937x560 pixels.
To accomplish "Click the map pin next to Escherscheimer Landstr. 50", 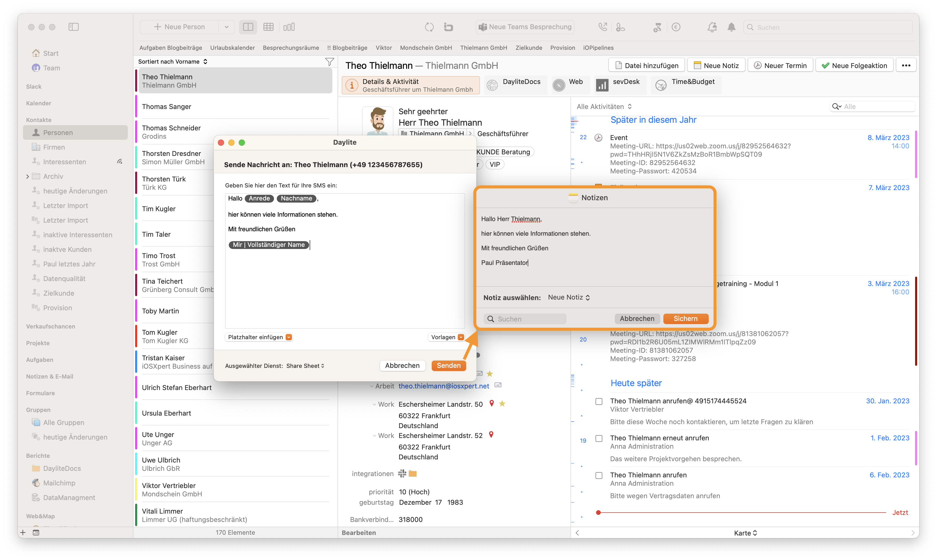I will click(x=491, y=403).
